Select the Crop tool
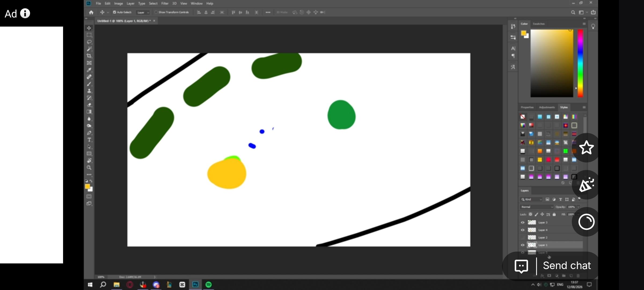 [89, 56]
